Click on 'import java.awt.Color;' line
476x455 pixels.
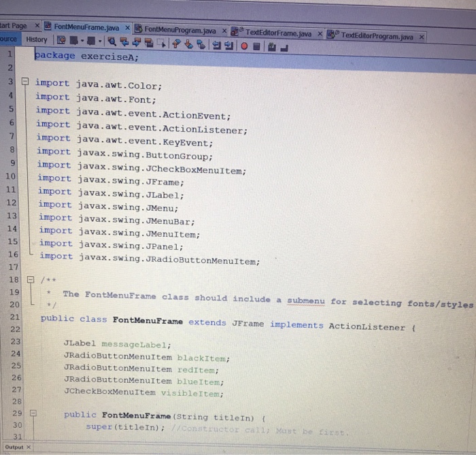pos(99,84)
